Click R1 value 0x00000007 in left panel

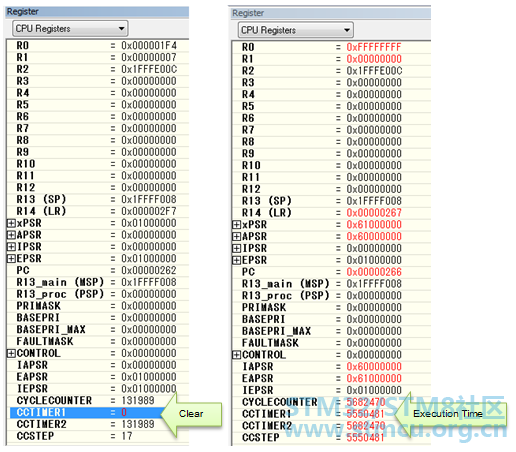coord(149,57)
